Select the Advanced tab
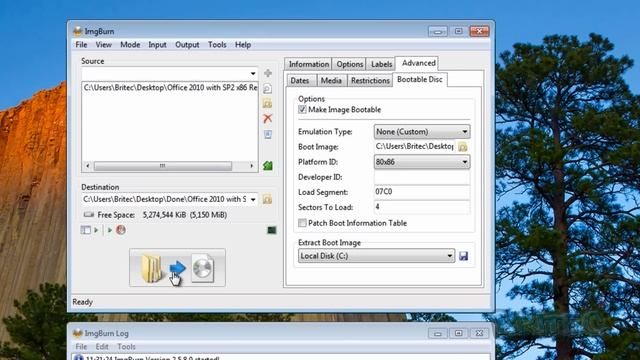Image resolution: width=640 pixels, height=360 pixels. (x=418, y=63)
